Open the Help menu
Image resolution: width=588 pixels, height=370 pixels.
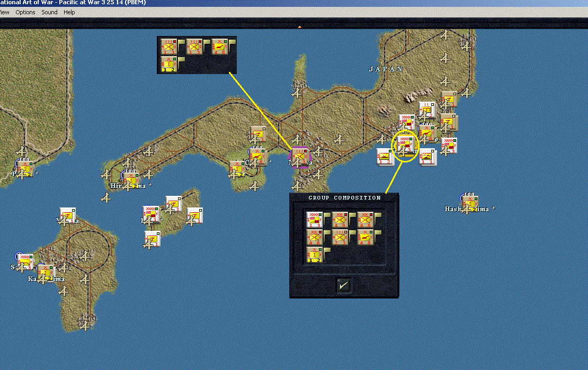tap(69, 12)
